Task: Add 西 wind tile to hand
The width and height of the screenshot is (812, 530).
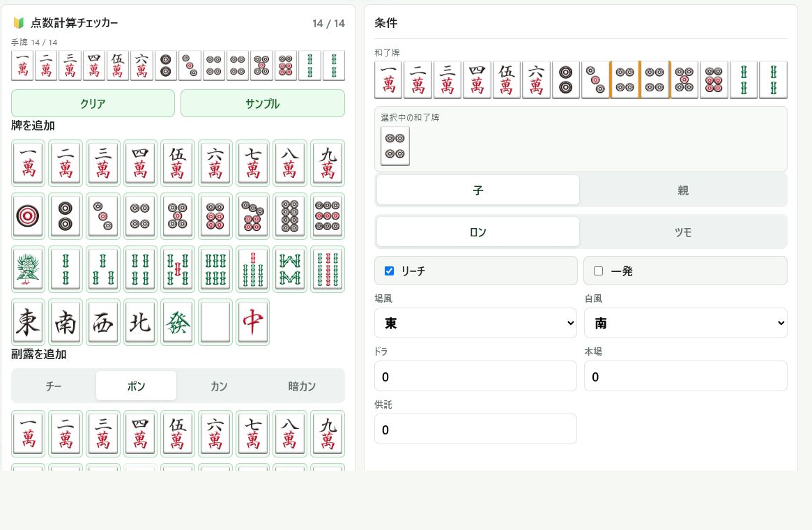Action: click(103, 321)
